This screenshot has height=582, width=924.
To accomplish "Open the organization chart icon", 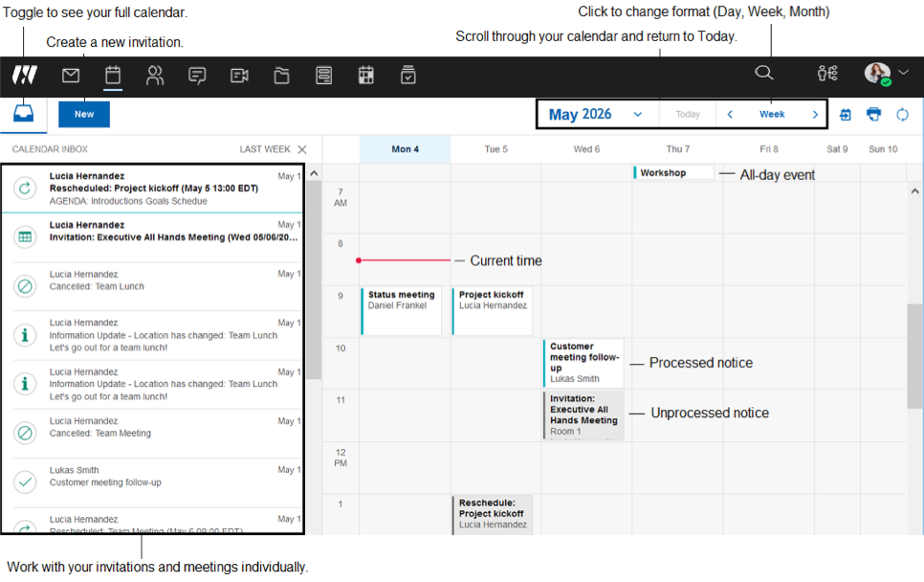I will 827,73.
